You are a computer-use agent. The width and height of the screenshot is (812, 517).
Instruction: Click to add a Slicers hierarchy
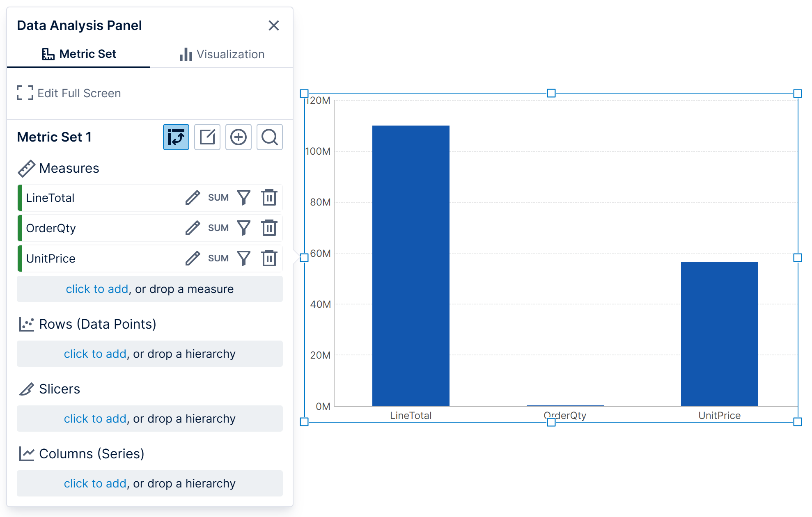point(150,419)
